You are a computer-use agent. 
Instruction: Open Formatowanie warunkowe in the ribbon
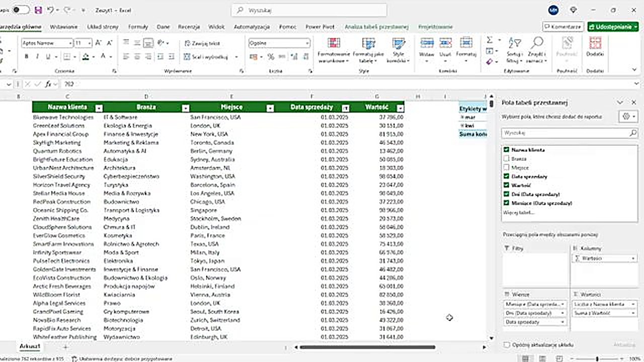(x=333, y=50)
